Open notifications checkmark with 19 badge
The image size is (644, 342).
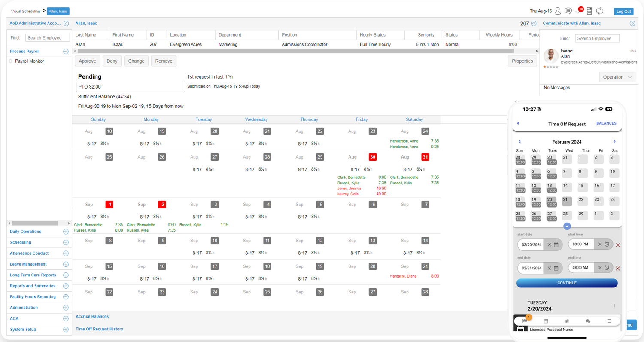[x=578, y=12]
